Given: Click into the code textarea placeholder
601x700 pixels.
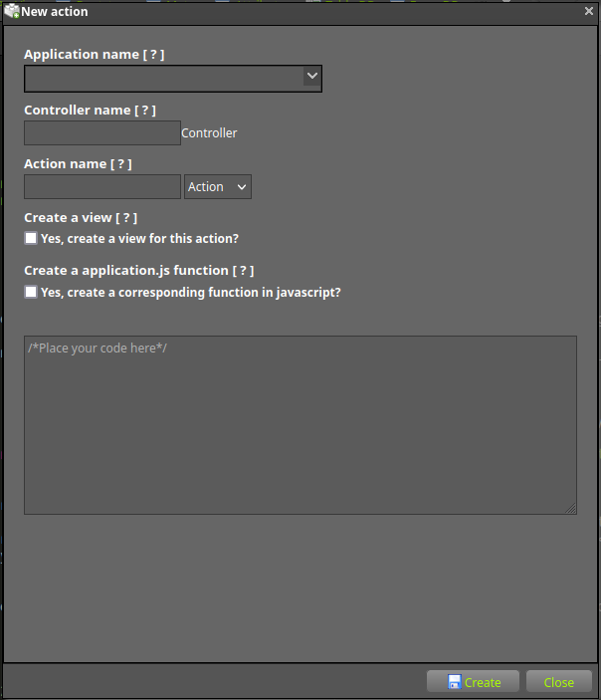Looking at the screenshot, I should [300, 425].
